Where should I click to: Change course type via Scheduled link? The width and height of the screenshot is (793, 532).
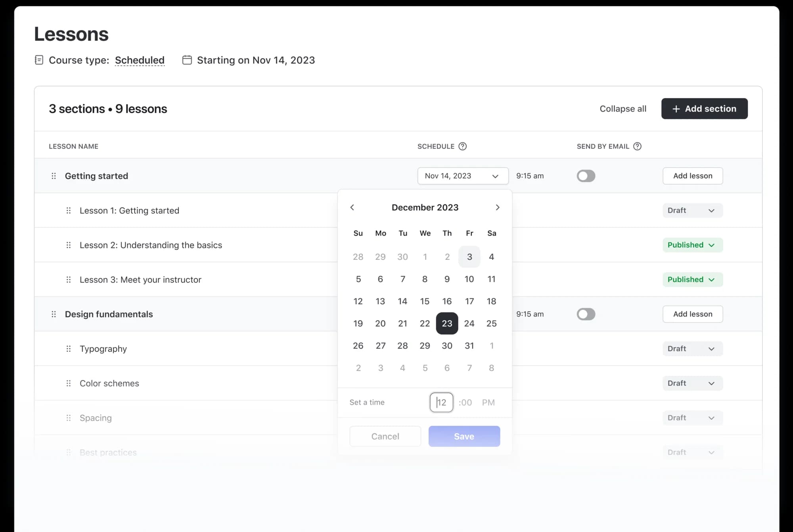coord(140,60)
